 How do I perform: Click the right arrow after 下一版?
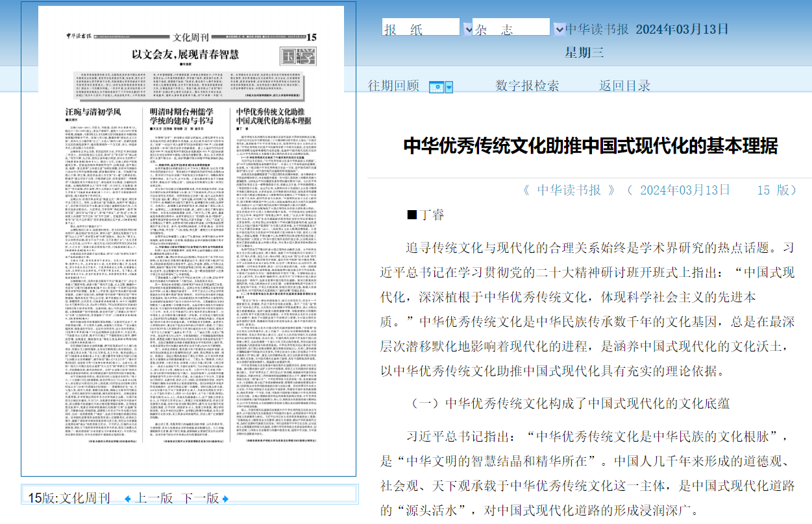pos(225,498)
